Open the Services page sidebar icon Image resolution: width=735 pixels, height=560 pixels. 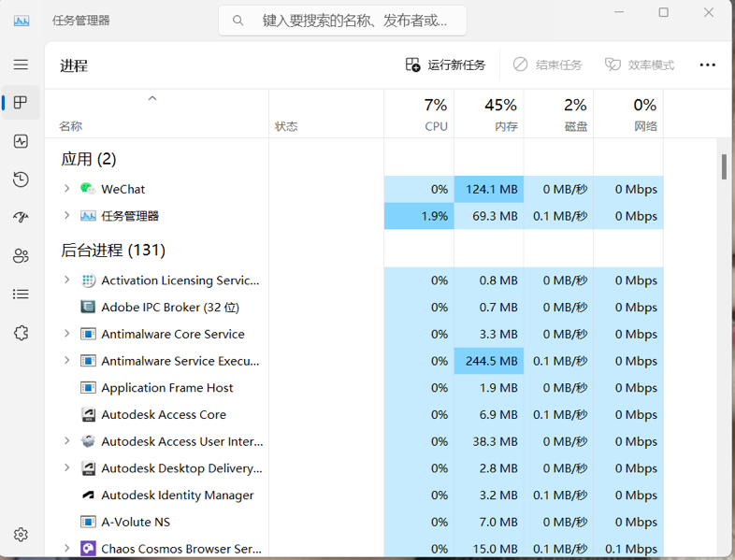[x=21, y=333]
